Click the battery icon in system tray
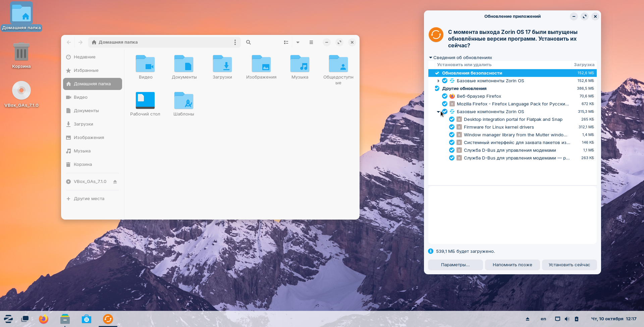This screenshot has width=644, height=327. coord(577,319)
